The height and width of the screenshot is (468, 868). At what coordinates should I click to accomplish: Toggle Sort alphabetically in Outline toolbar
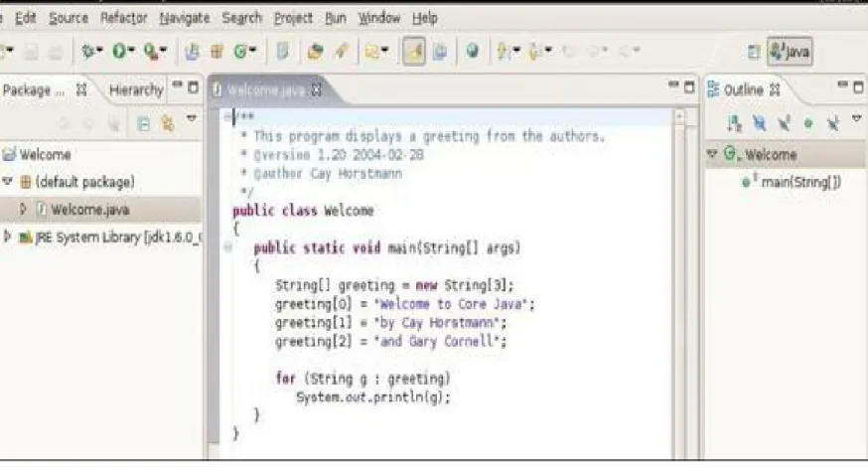coord(735,123)
